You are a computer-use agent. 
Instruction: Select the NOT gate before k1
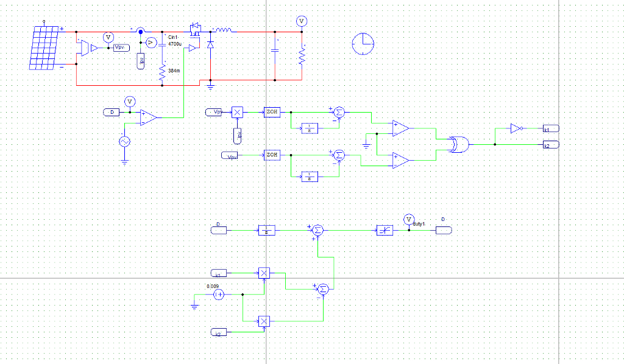click(517, 128)
